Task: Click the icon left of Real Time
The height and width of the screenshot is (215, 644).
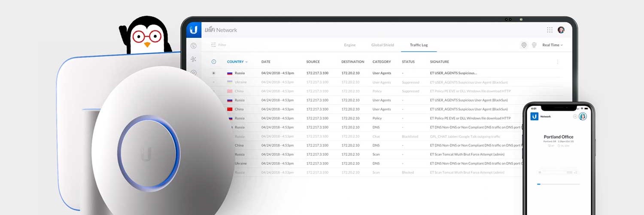Action: 534,45
